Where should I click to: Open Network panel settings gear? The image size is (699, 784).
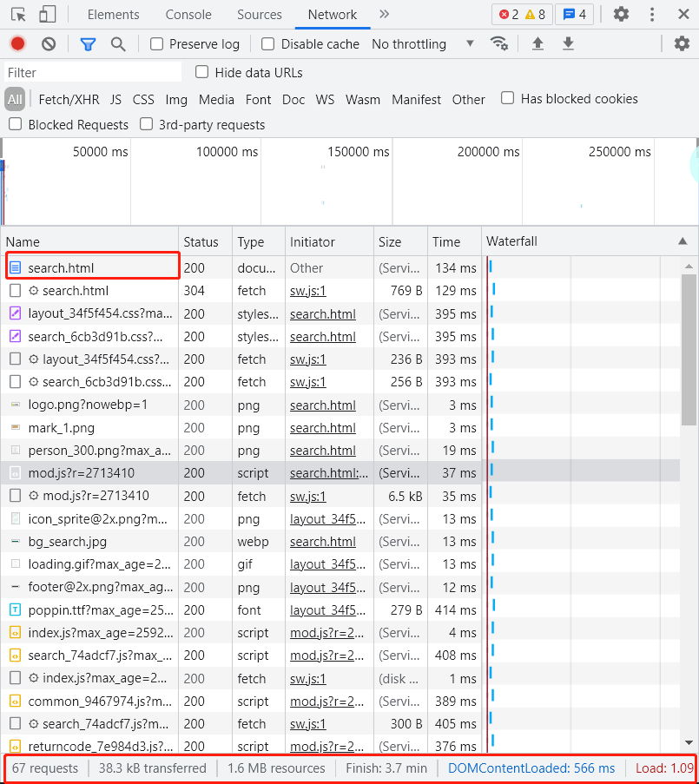[682, 43]
